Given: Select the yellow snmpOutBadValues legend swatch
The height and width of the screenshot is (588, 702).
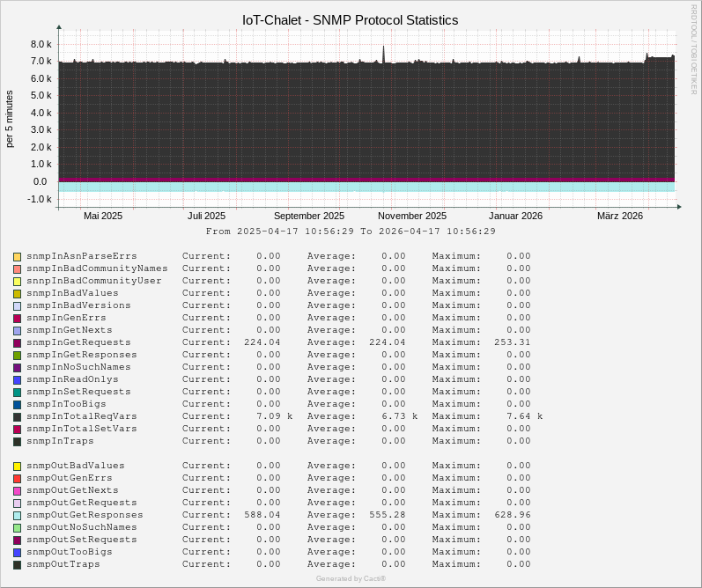Looking at the screenshot, I should pyautogui.click(x=17, y=466).
